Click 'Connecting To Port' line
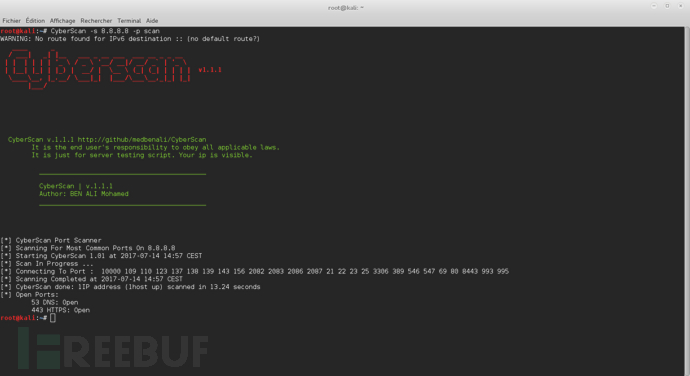The width and height of the screenshot is (690, 376). 254,271
